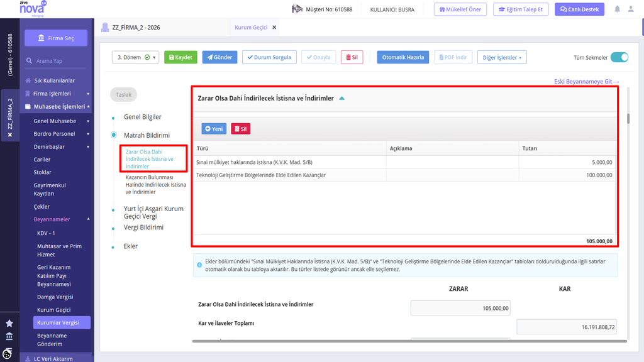Open the Diğer İşlemler dropdown

502,57
